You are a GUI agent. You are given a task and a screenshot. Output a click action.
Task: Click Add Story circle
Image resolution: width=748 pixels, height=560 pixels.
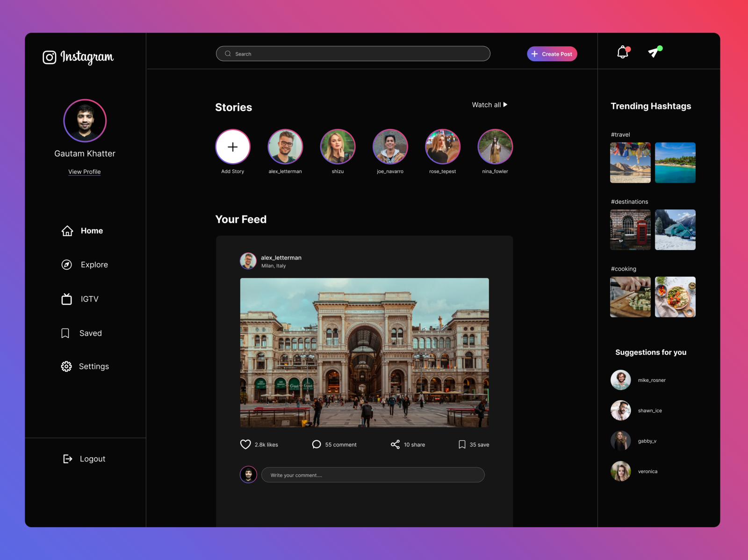point(233,146)
